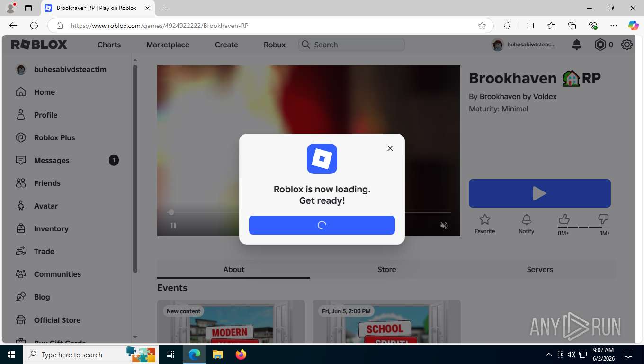Open File Explorer from taskbar
This screenshot has width=644, height=364.
(x=217, y=355)
